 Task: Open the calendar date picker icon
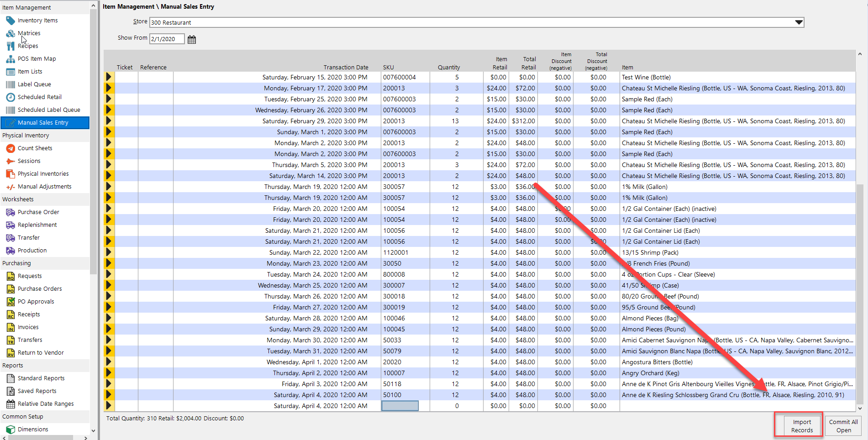tap(192, 39)
